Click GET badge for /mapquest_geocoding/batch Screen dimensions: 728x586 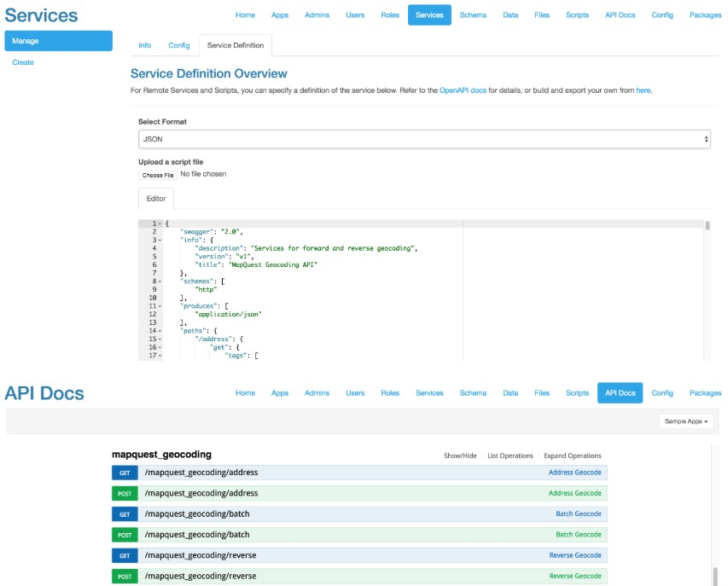tap(125, 514)
